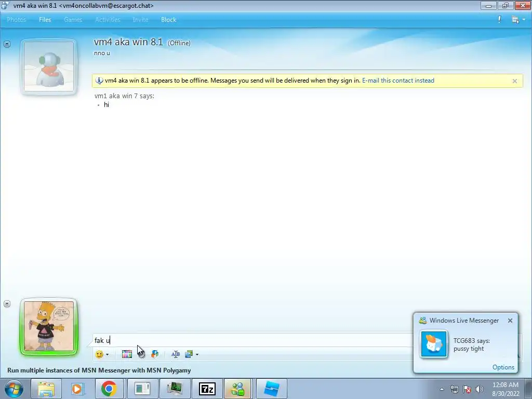This screenshot has height=399, width=532.
Task: Collapse the contact's display picture
Action: click(7, 44)
